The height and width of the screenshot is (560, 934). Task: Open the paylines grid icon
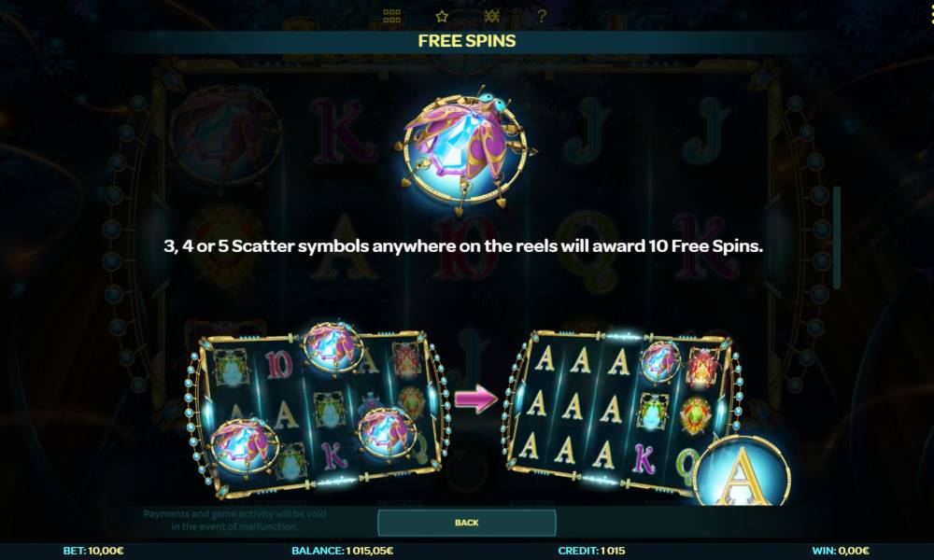[x=391, y=17]
